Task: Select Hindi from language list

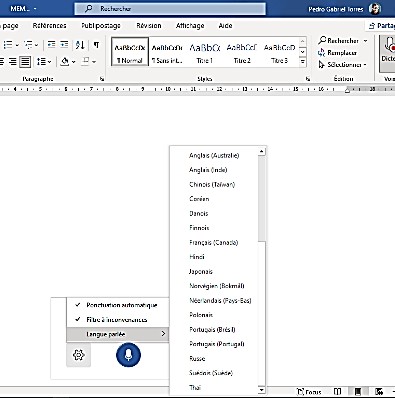Action: coord(197,257)
